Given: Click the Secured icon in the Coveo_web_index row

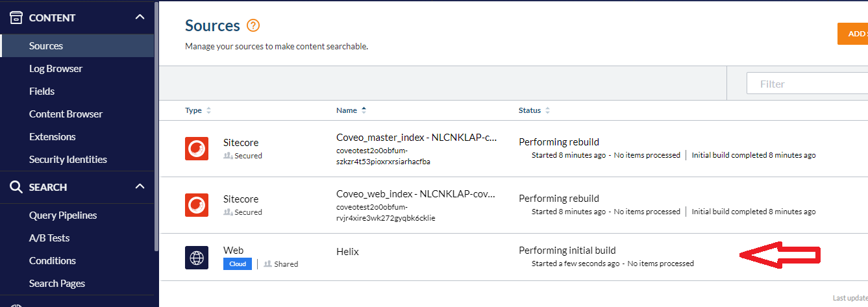Looking at the screenshot, I should click(x=228, y=212).
